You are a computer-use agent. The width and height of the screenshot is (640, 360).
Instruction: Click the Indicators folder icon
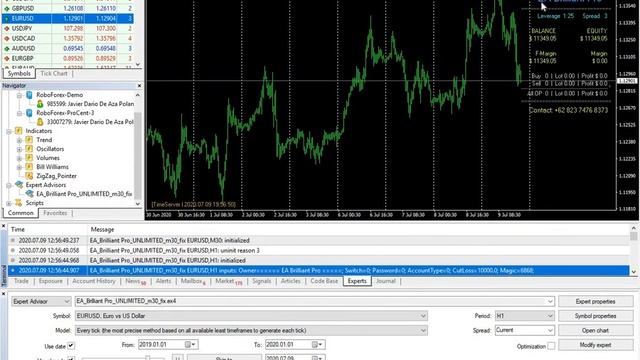pos(19,131)
